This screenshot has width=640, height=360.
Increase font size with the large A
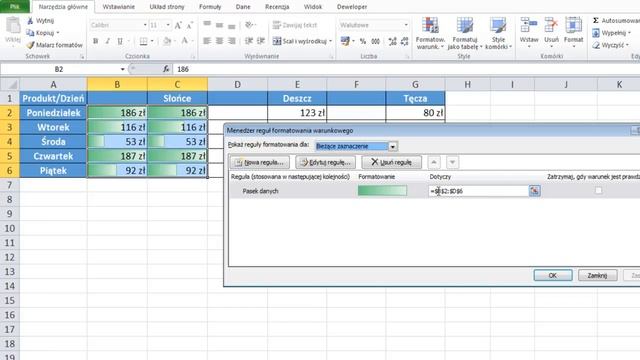pyautogui.click(x=178, y=25)
